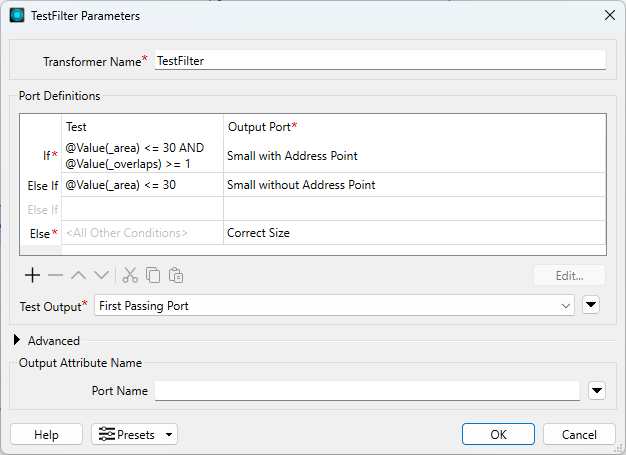626x455 pixels.
Task: Click the Port Name input field
Action: 367,391
